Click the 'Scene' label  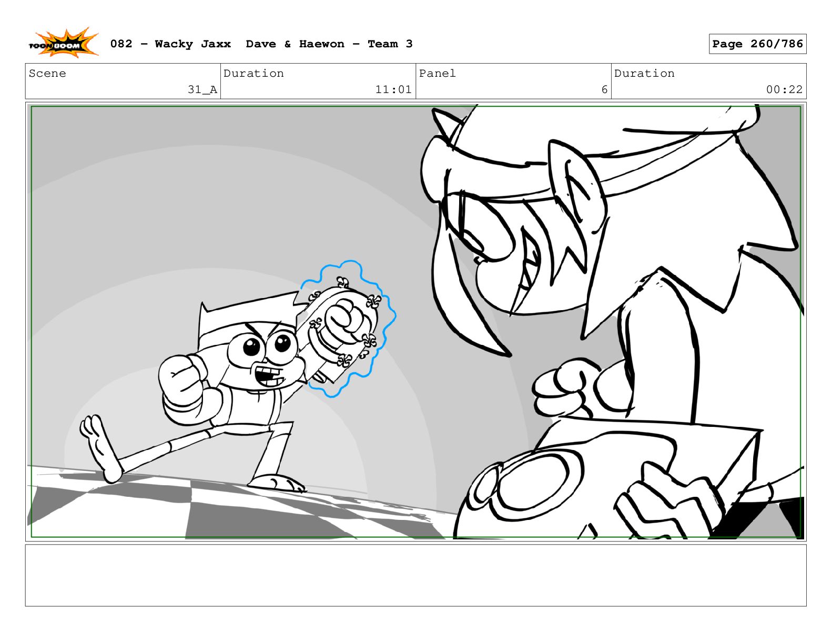coord(47,74)
